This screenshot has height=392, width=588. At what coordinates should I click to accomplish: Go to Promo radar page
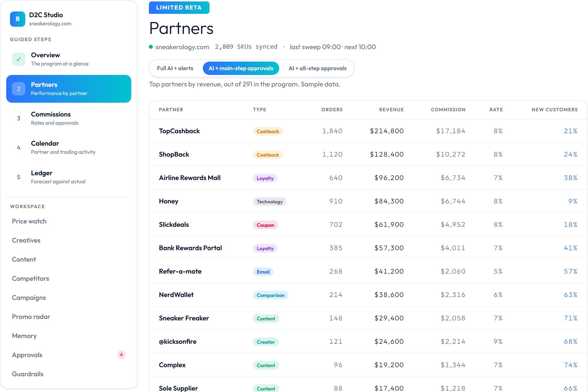coord(69,317)
